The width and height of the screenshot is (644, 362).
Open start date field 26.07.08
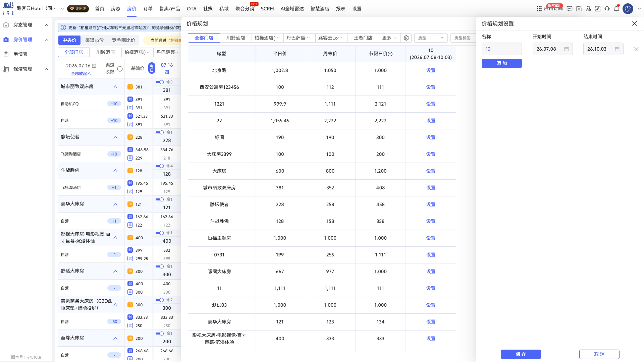[x=553, y=49]
